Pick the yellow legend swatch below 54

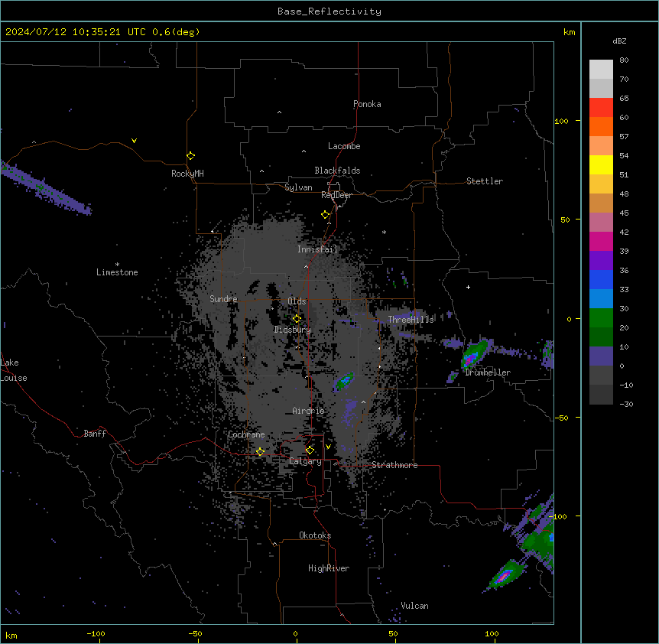click(x=601, y=164)
